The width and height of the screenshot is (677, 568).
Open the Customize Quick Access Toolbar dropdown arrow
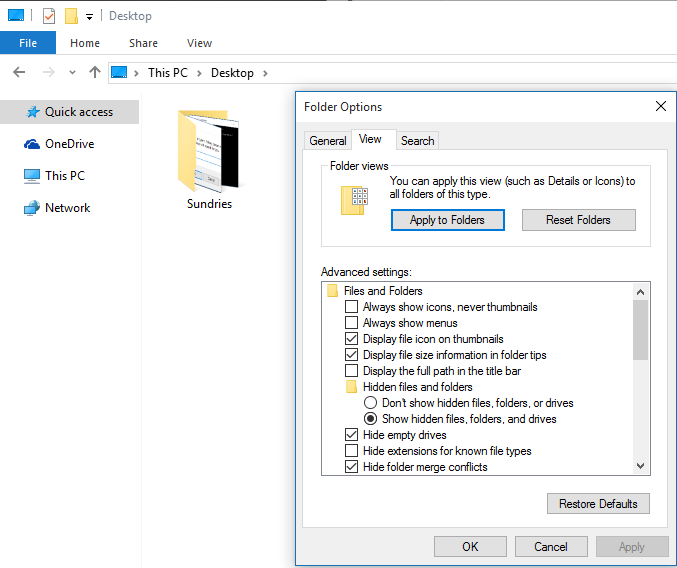[89, 17]
